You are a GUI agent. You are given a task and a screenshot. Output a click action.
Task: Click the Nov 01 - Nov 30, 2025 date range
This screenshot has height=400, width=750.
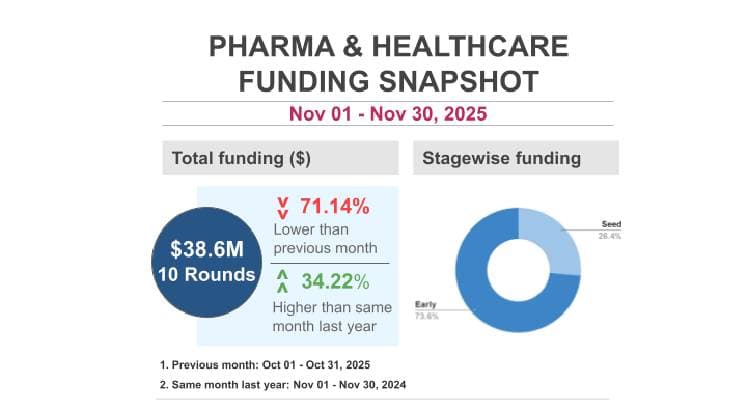coord(387,113)
